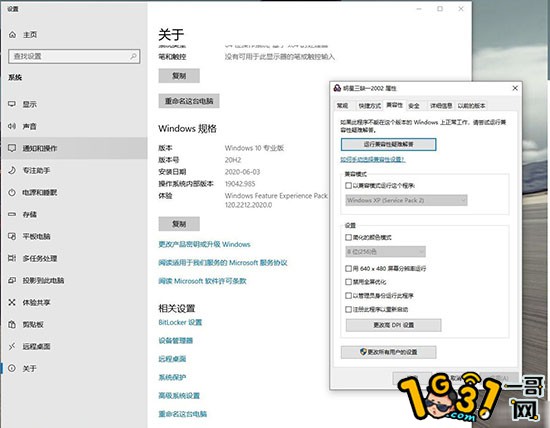Click the 运行兼容性疑难解答 button
This screenshot has height=428, width=550.
coord(389,144)
